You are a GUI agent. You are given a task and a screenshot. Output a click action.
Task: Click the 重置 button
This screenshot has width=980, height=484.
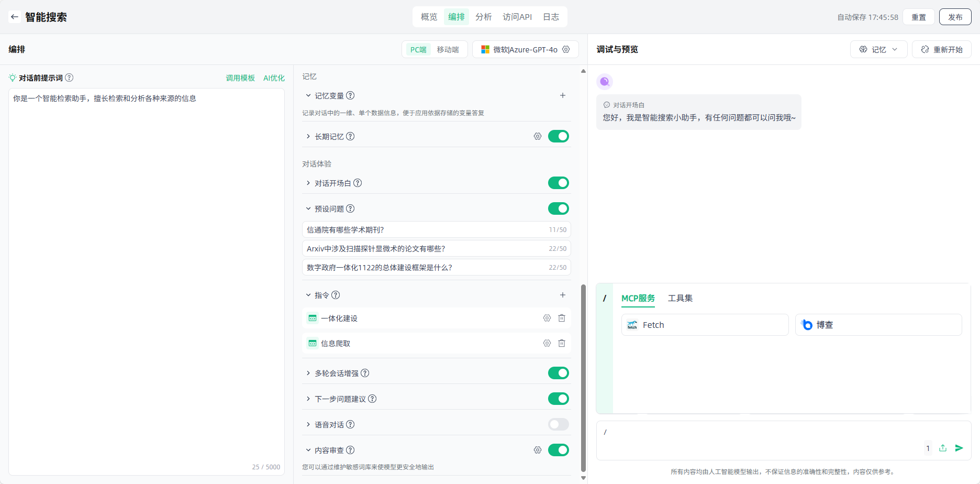point(919,17)
